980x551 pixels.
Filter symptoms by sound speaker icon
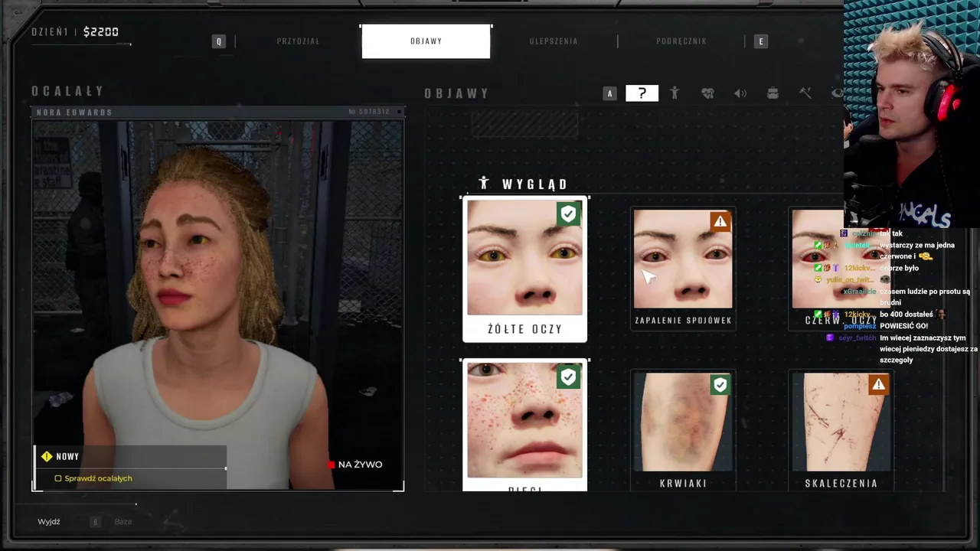pyautogui.click(x=740, y=93)
